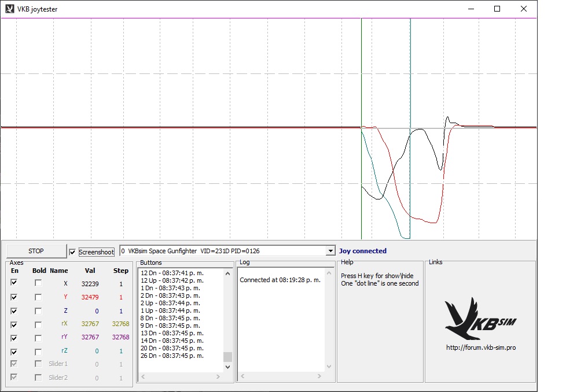The width and height of the screenshot is (566, 392).
Task: Click Log panel scroll down arrow
Action: [x=329, y=367]
